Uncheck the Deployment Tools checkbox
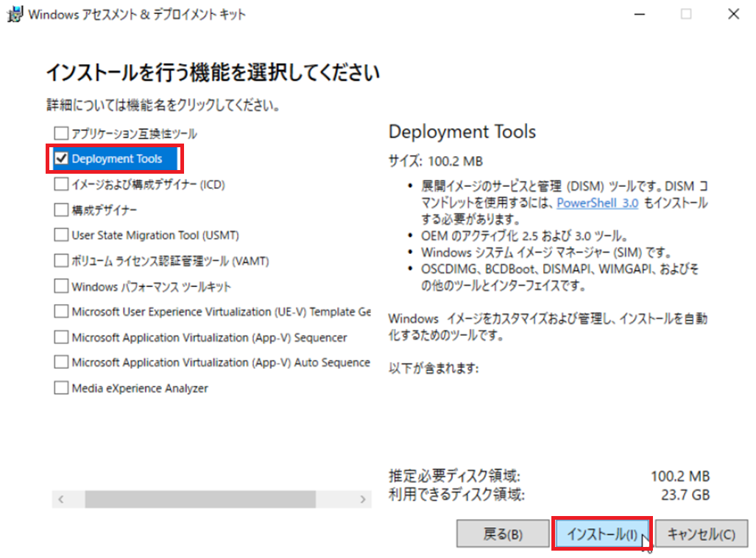This screenshot has height=558, width=756. click(61, 158)
